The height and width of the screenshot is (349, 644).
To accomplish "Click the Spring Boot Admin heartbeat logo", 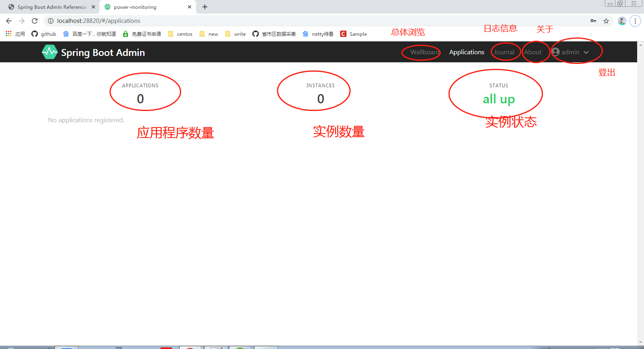I will click(50, 52).
